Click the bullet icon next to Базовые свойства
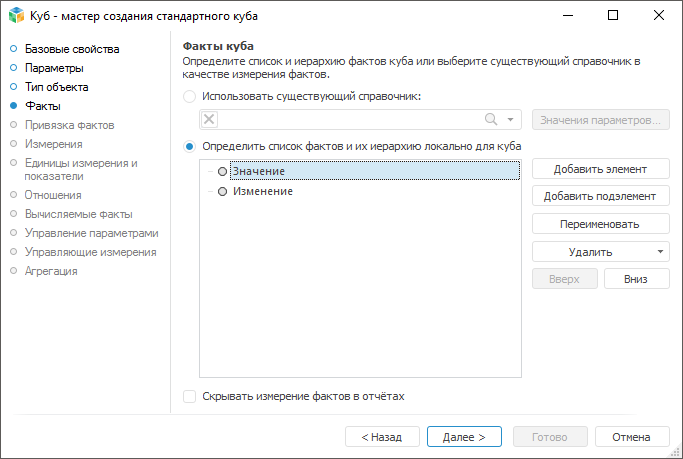 click(x=13, y=49)
